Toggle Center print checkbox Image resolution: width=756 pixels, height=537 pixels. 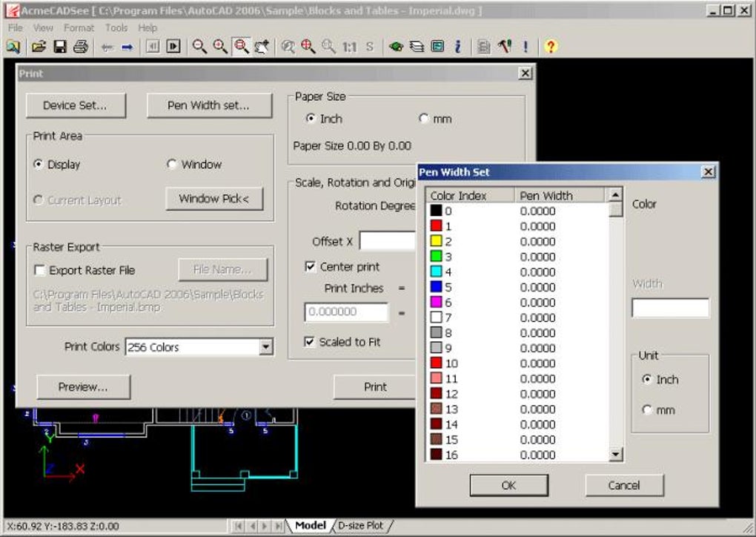pos(310,266)
